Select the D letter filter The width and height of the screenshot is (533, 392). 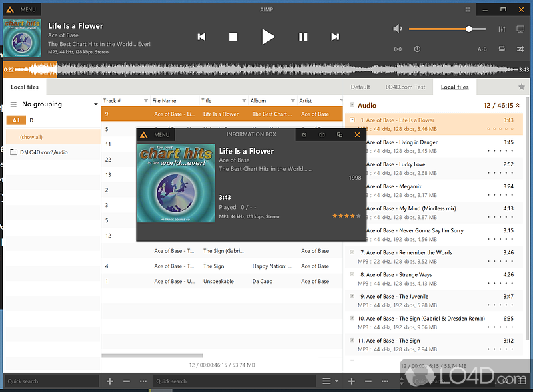tap(31, 120)
